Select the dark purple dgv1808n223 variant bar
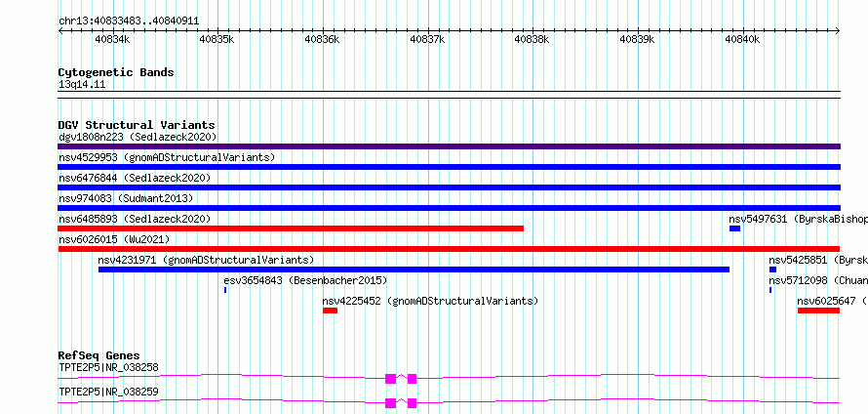This screenshot has width=868, height=414. coord(449,146)
